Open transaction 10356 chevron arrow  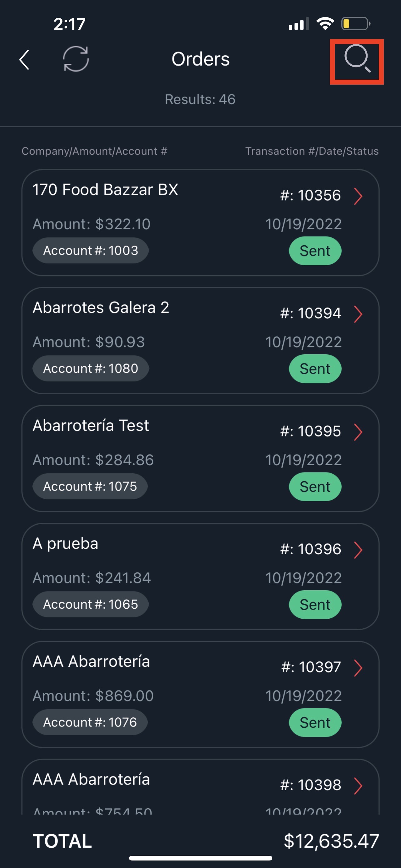point(358,196)
